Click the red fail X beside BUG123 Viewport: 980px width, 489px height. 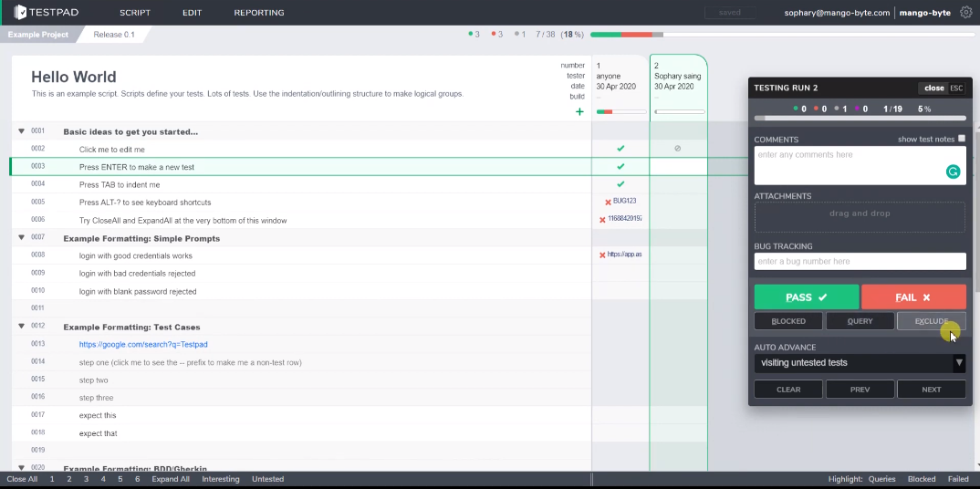[x=608, y=202]
